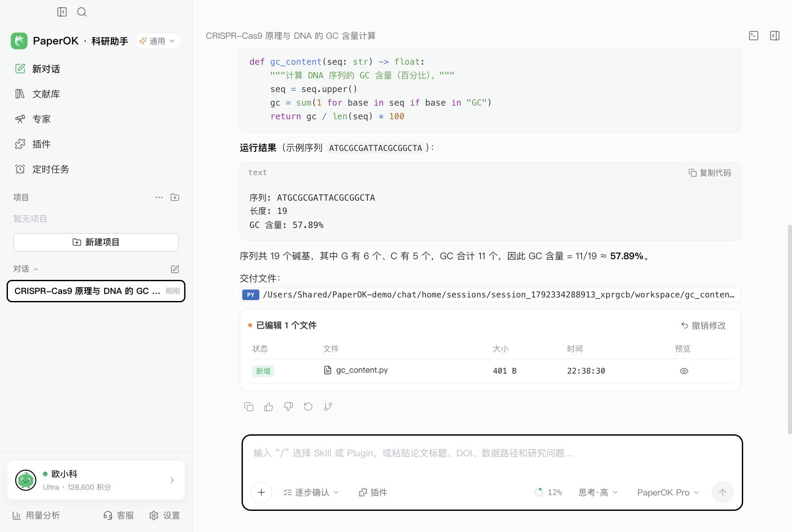Toggle the right side panel icon
792x532 pixels.
click(775, 36)
